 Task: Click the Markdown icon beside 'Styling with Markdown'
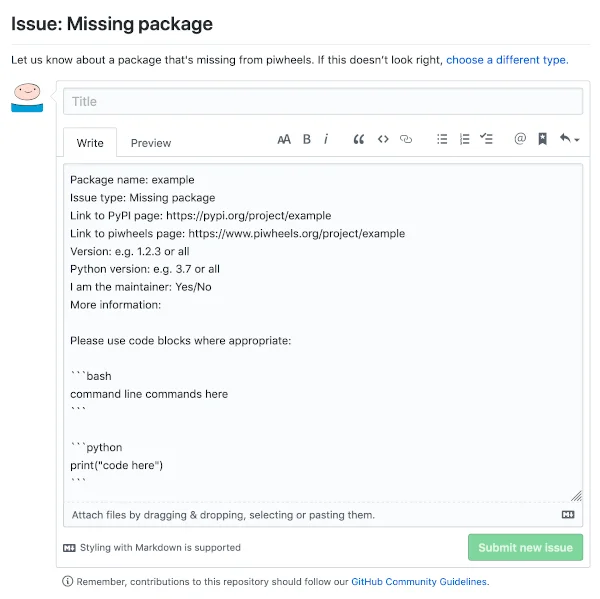pyautogui.click(x=69, y=548)
